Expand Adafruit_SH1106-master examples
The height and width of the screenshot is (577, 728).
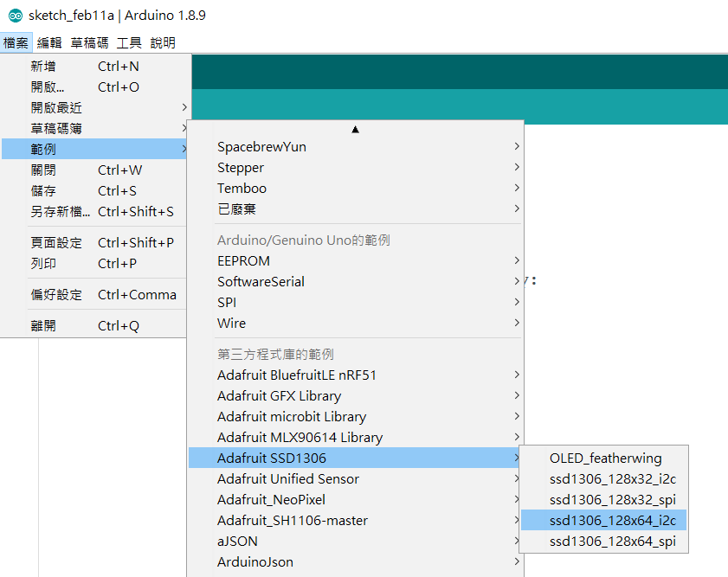click(356, 521)
